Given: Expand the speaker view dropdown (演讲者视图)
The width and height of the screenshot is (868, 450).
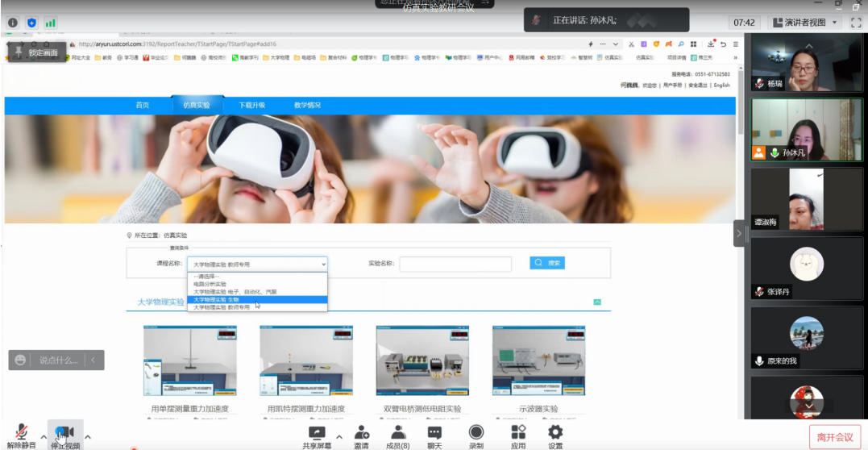Looking at the screenshot, I should point(805,23).
